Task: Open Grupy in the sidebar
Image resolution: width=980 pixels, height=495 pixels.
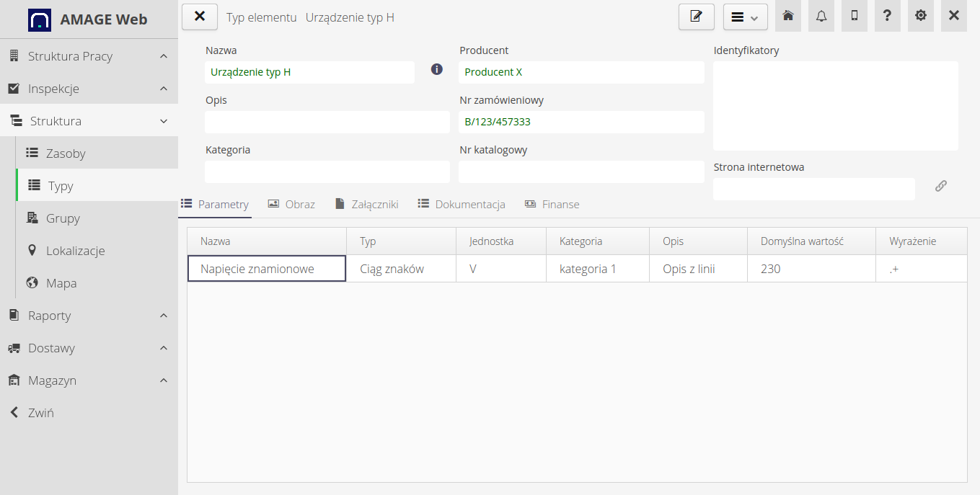Action: (x=97, y=218)
